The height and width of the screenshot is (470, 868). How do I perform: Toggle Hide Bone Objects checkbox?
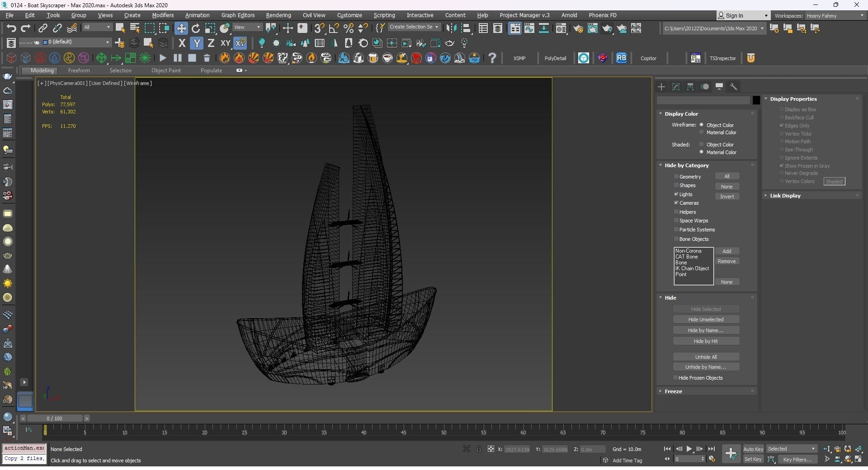[676, 239]
